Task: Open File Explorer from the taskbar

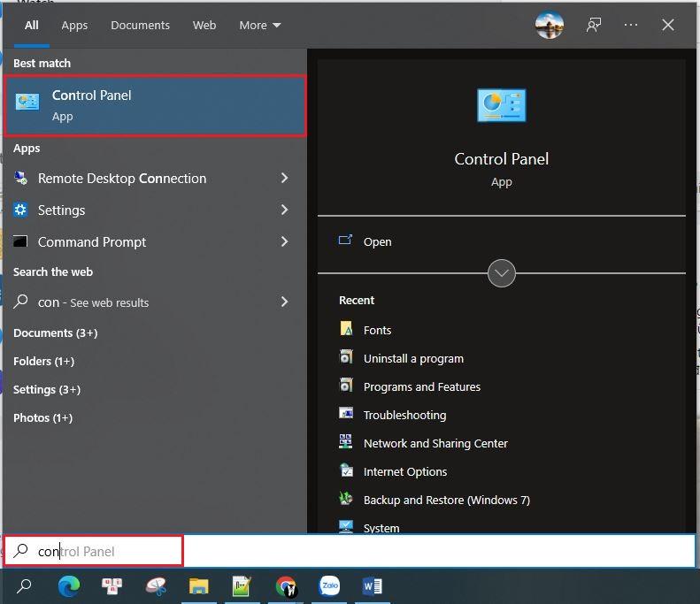Action: pos(199,585)
